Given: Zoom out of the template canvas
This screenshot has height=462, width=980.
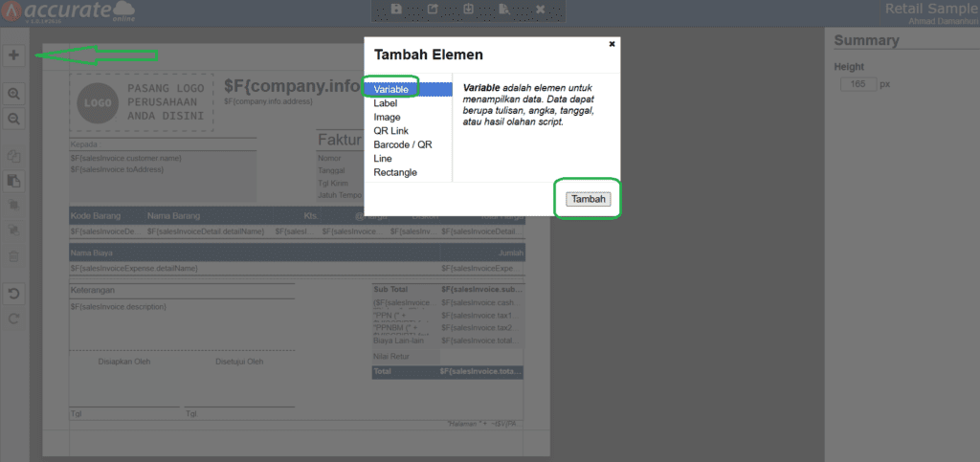Looking at the screenshot, I should [x=13, y=118].
